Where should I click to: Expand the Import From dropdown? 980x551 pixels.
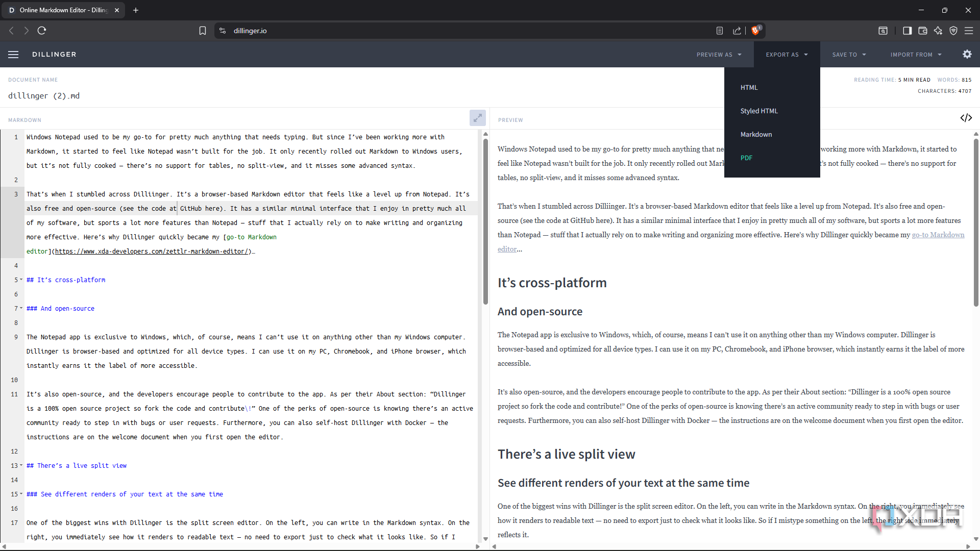pos(916,55)
